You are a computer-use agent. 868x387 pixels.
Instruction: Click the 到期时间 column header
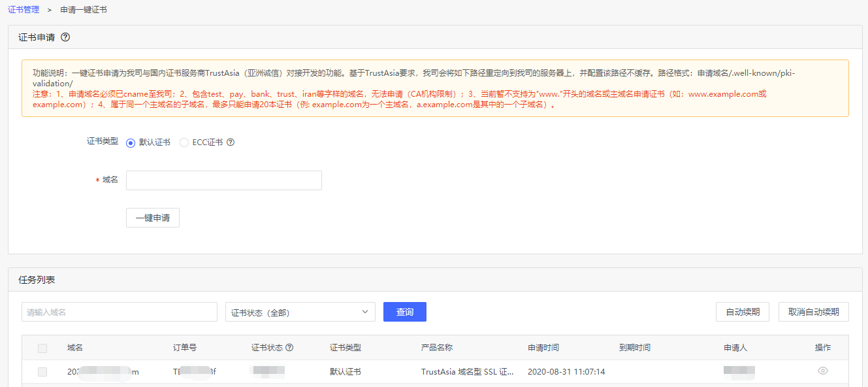tap(635, 348)
